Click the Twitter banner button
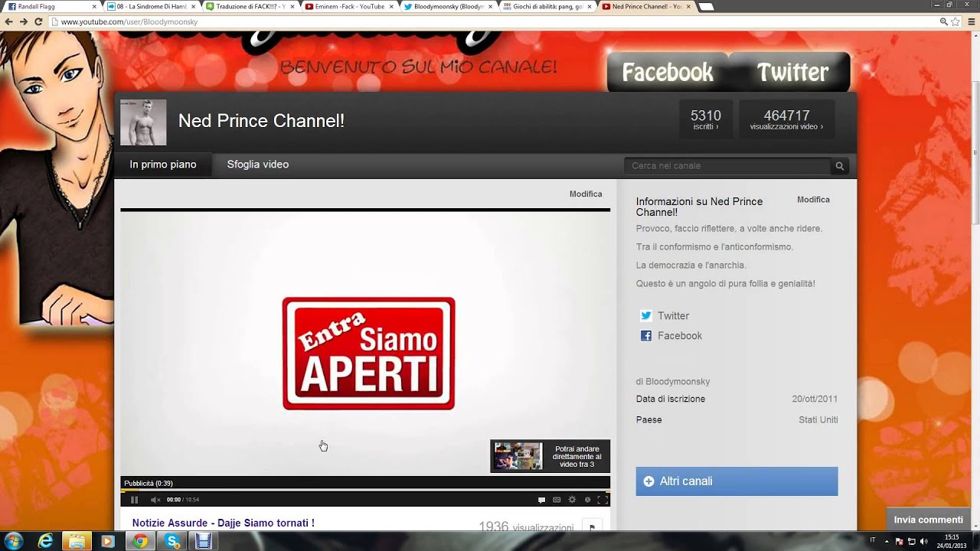 coord(792,72)
